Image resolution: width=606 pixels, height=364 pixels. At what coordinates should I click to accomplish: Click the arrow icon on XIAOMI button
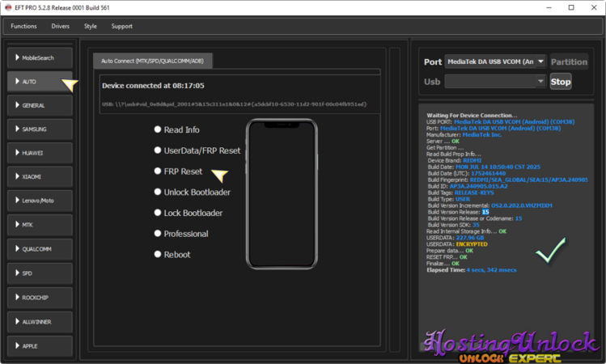point(16,176)
